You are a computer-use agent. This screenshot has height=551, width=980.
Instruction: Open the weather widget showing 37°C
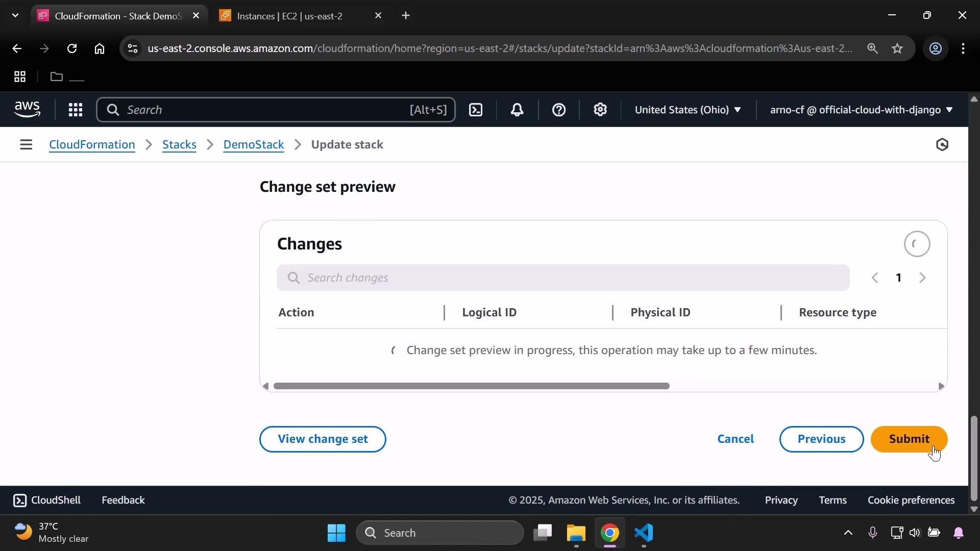(51, 533)
